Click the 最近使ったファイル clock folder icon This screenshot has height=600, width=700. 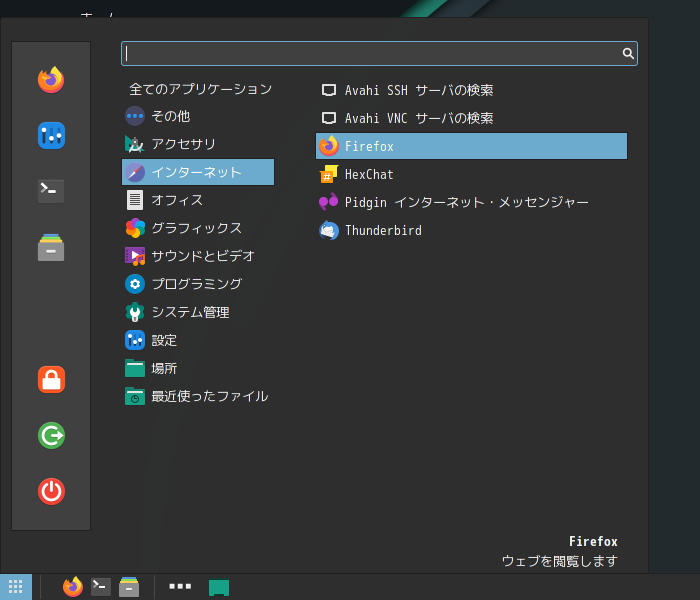[x=135, y=396]
